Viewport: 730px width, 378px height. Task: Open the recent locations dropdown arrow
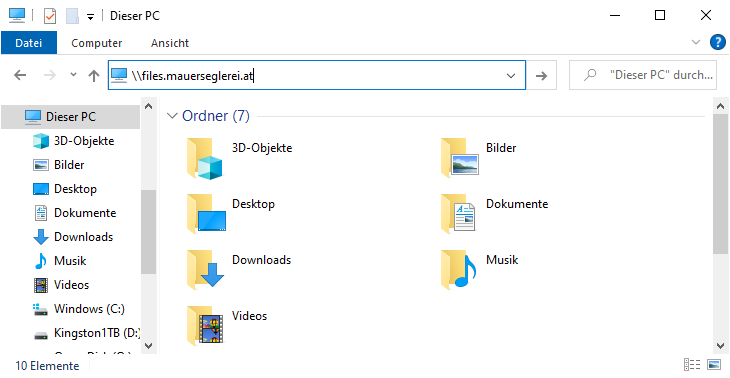tap(73, 74)
